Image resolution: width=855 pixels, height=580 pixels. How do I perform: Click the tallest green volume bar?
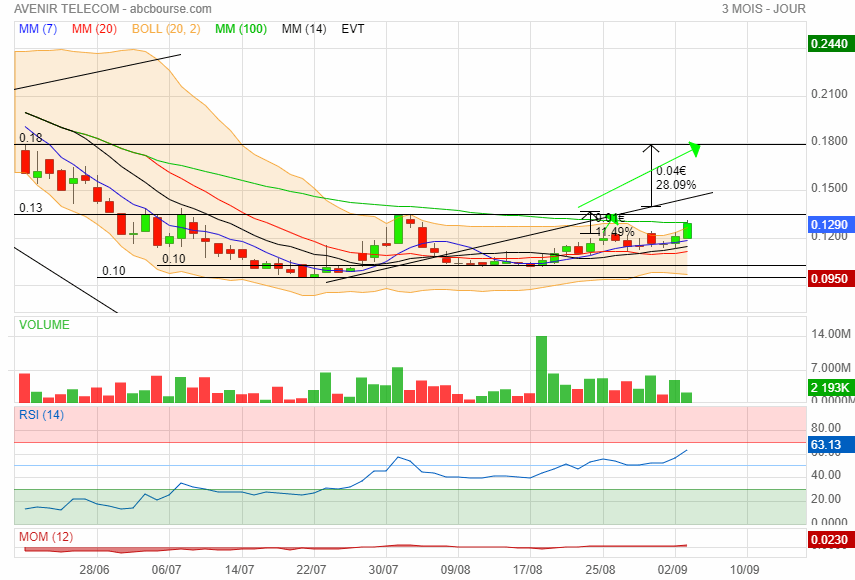541,370
